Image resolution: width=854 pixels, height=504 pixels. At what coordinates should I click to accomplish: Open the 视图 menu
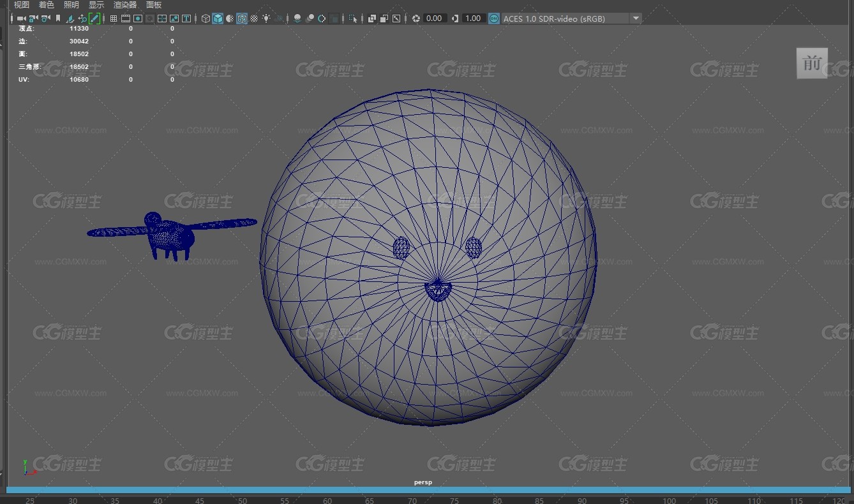22,5
